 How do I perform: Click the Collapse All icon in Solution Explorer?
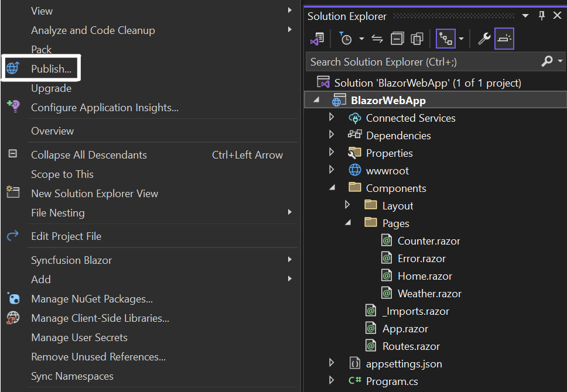pos(397,39)
